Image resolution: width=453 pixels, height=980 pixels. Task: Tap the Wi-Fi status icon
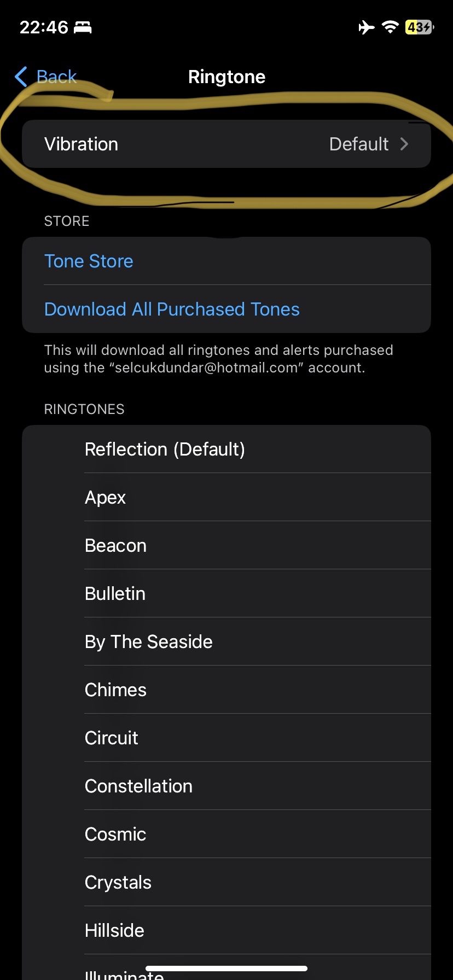point(390,27)
